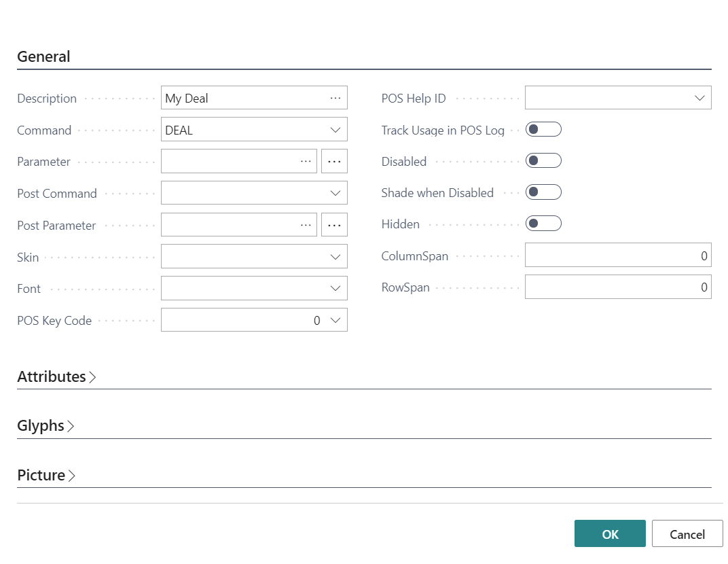Toggle the Hidden switch
Screen dimensions: 728x564
tap(543, 224)
